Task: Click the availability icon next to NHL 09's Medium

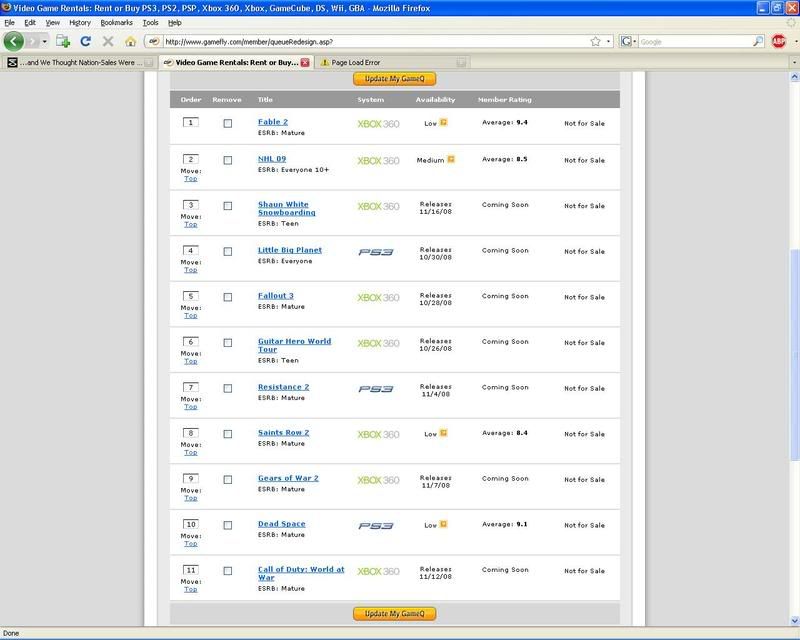Action: coord(451,159)
